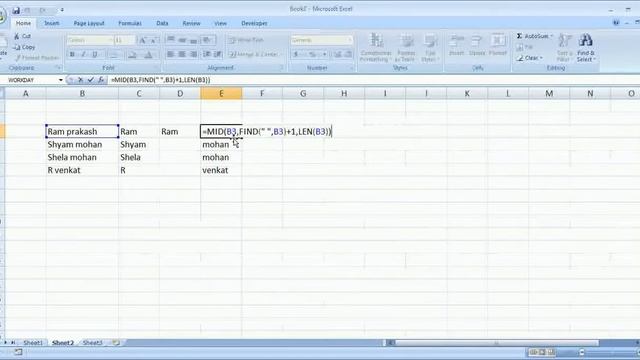Open Find & Select menu
Image resolution: width=640 pixels, height=360 pixels.
[x=586, y=47]
